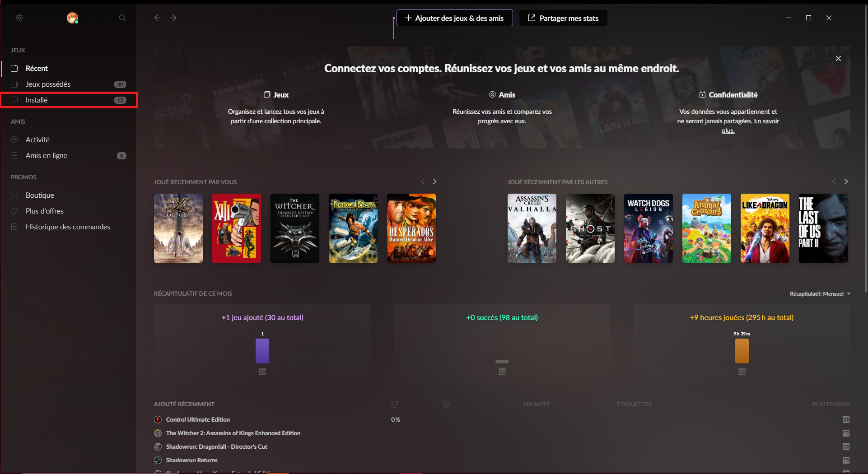The image size is (868, 474).
Task: Click the user avatar in top left
Action: (x=72, y=18)
